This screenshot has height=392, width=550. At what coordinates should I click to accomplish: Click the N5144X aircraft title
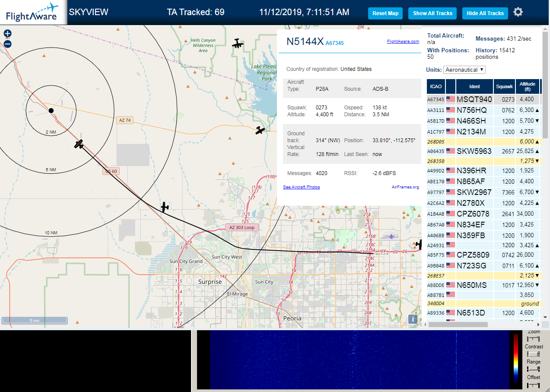point(305,41)
